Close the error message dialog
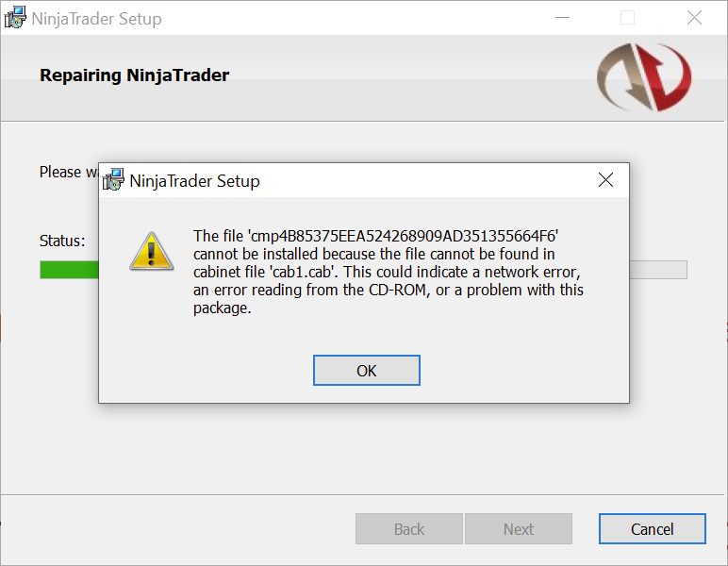Screen dimensions: 728x566 tap(605, 180)
